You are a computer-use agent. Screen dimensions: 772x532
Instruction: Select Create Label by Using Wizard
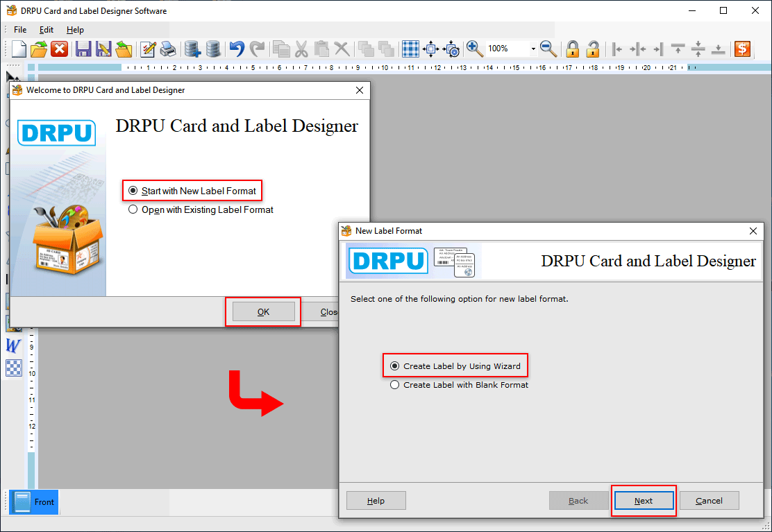(x=455, y=366)
